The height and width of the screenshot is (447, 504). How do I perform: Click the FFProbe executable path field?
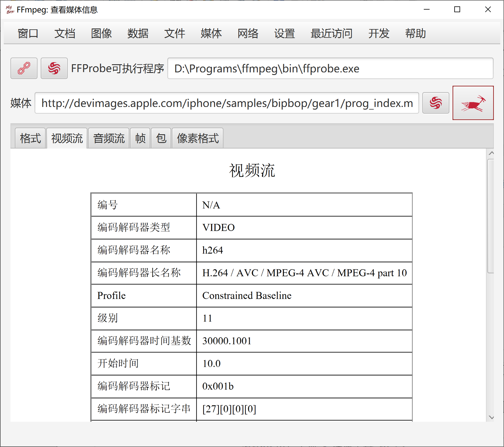[330, 68]
